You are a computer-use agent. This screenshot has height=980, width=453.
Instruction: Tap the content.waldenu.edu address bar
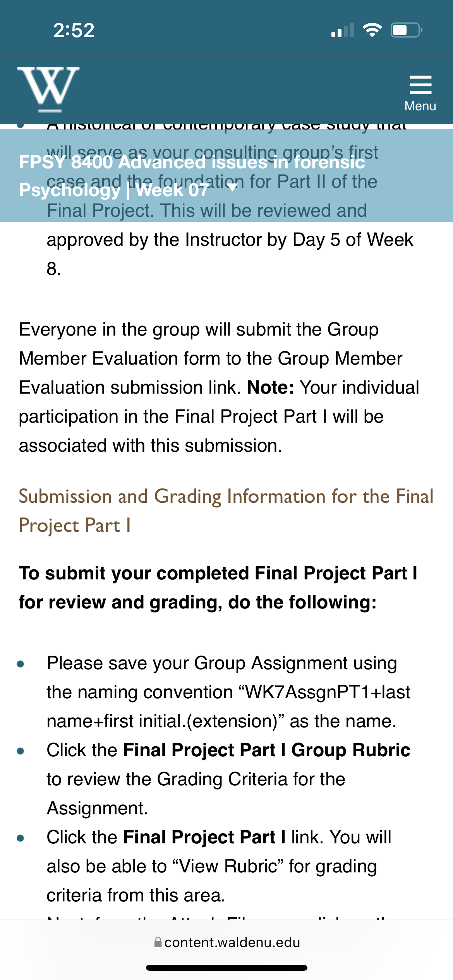[226, 942]
